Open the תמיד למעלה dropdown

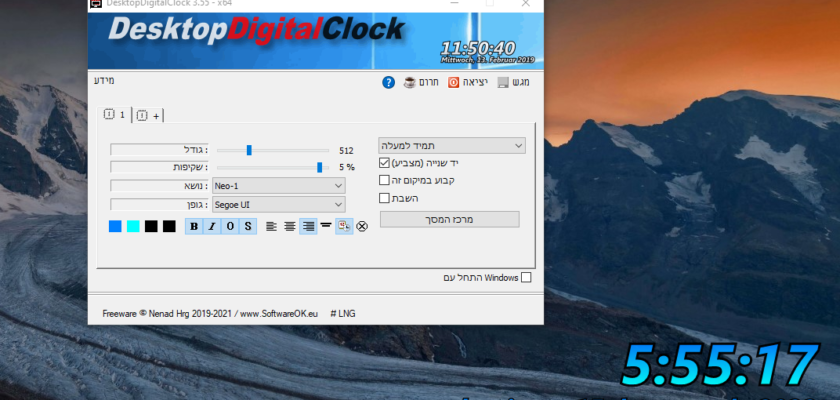click(452, 146)
